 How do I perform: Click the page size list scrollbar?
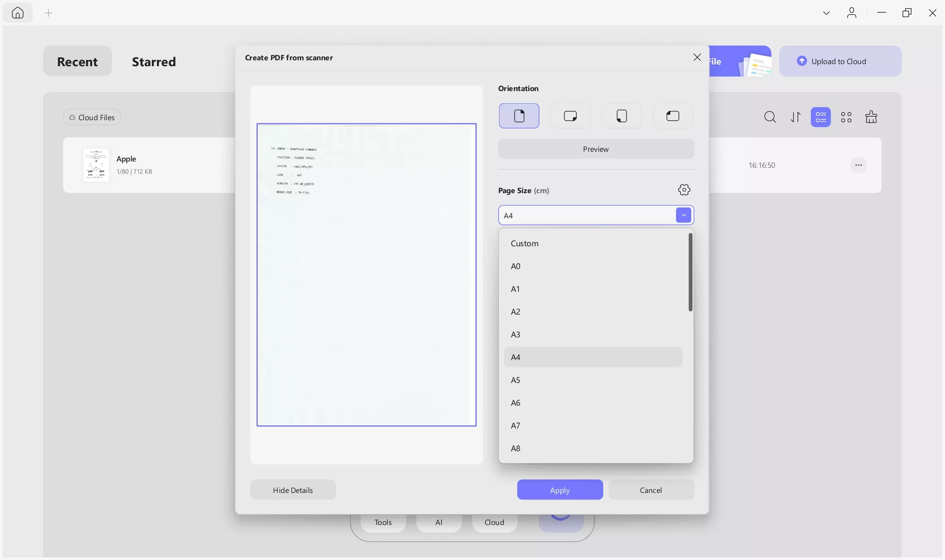pyautogui.click(x=690, y=272)
